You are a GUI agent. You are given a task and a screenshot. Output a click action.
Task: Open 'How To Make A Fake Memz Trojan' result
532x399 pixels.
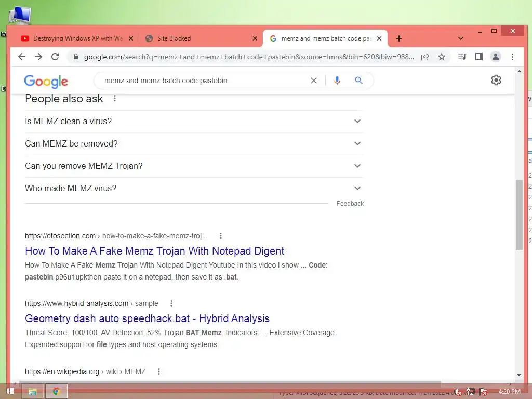[x=154, y=251]
